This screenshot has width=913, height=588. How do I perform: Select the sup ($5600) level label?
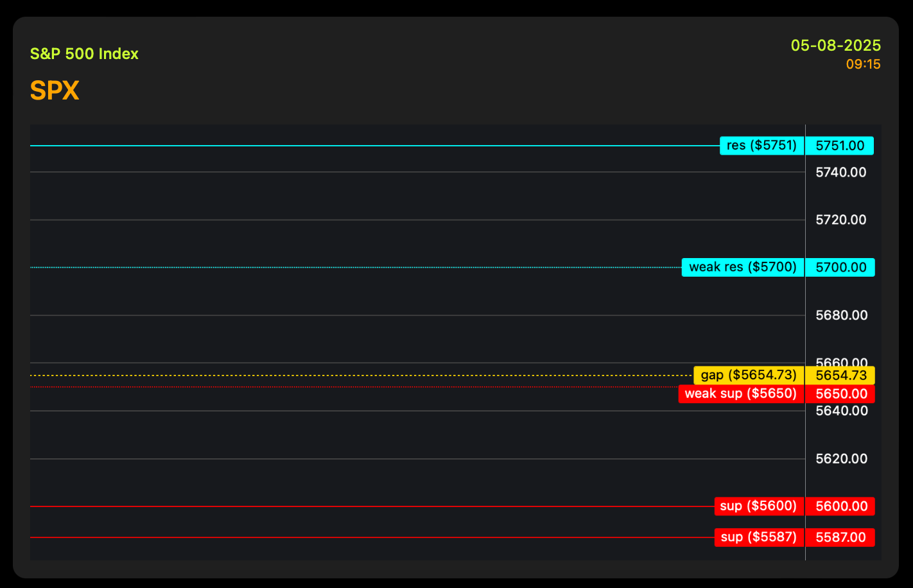[x=759, y=506]
